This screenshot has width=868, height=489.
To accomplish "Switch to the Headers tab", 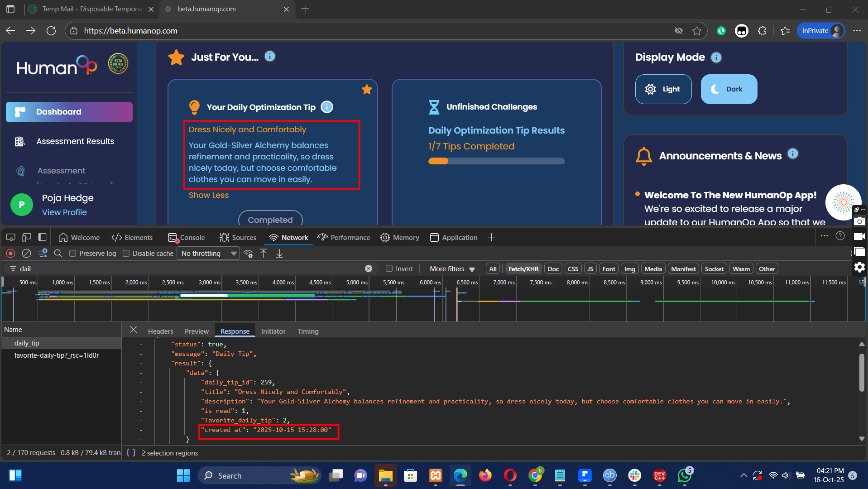I will click(x=160, y=331).
